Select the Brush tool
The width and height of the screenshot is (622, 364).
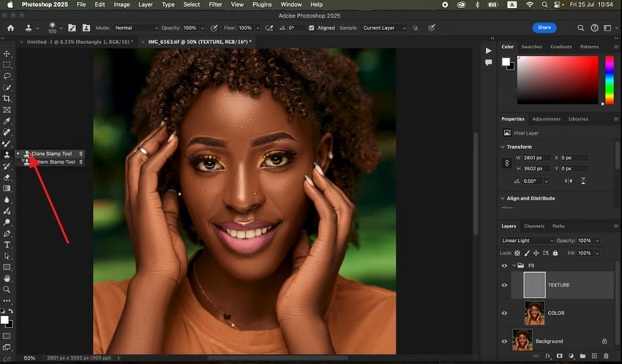point(7,143)
